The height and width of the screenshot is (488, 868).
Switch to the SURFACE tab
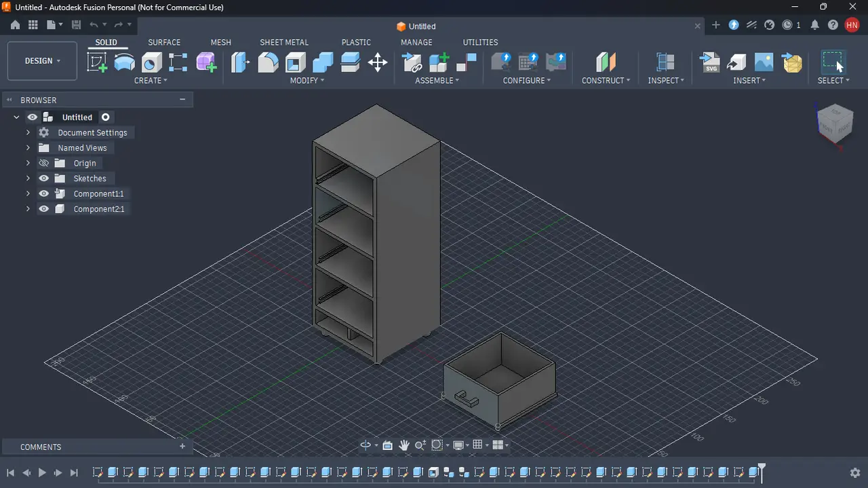point(164,42)
